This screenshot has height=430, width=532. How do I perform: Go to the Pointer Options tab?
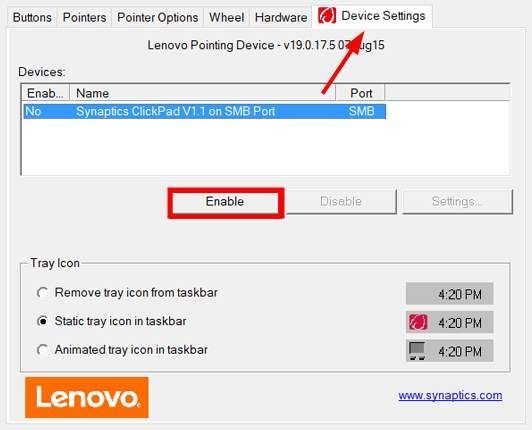[x=157, y=17]
